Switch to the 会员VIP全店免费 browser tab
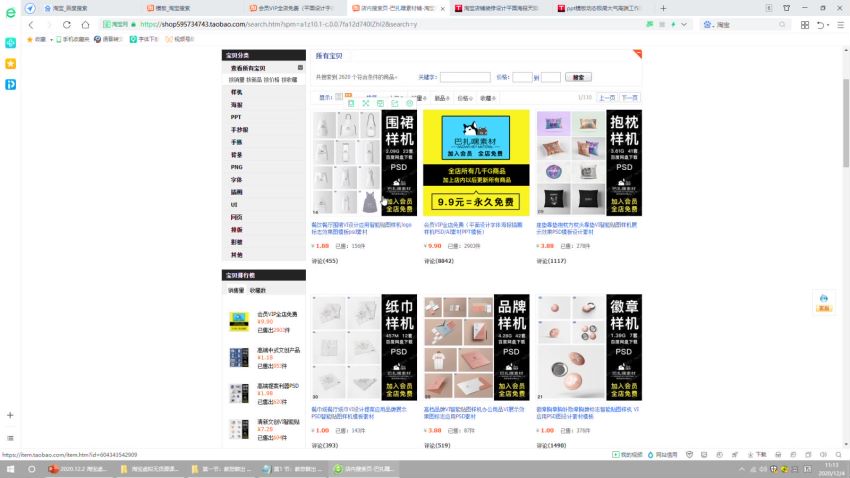850x478 pixels. click(294, 8)
